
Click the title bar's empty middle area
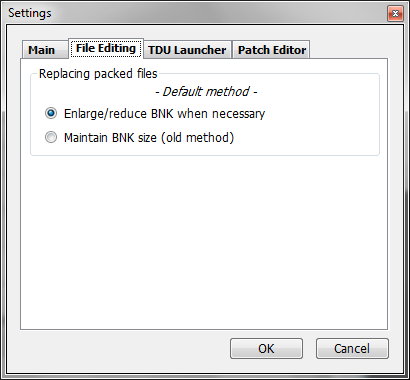[x=217, y=13]
